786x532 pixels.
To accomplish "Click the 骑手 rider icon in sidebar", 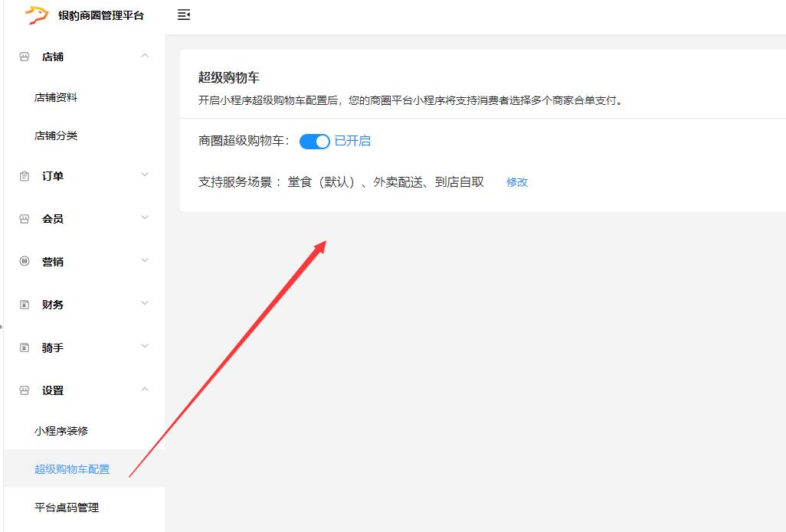I will click(x=25, y=348).
